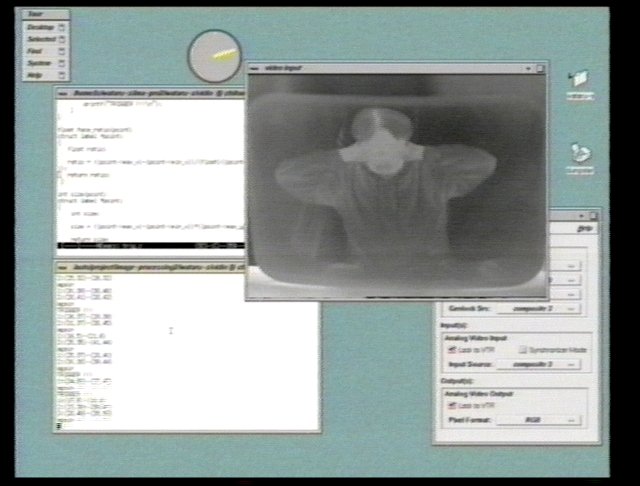
Task: Click the Desktop toolchest button
Action: pos(41,27)
